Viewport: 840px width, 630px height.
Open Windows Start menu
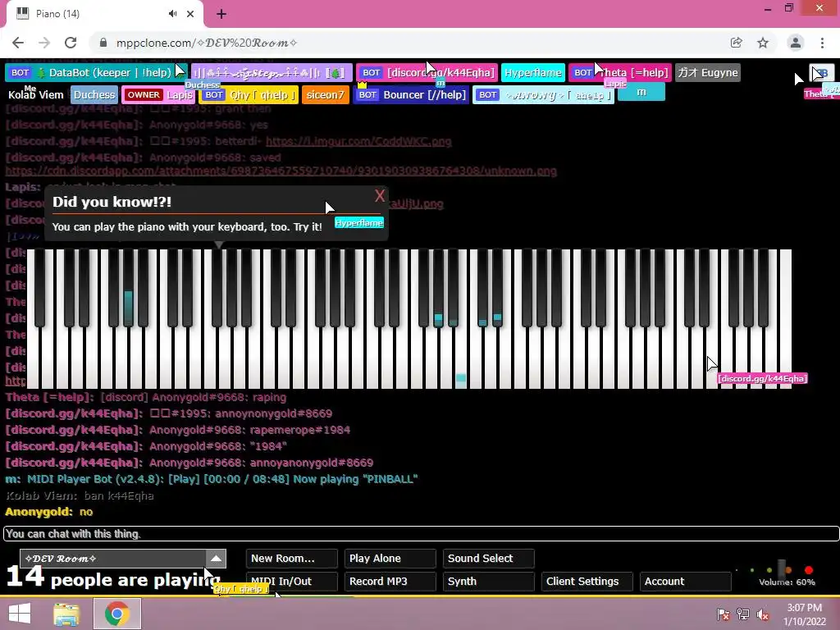(x=20, y=614)
